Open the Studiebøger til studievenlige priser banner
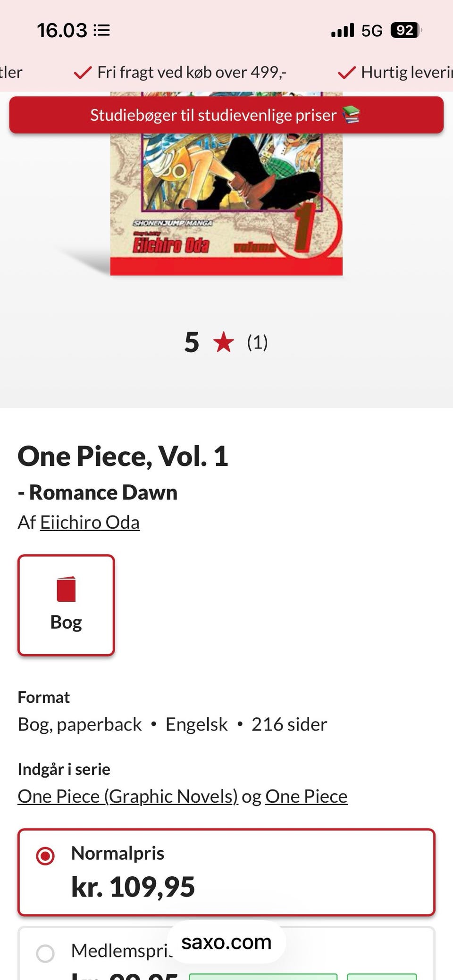Image resolution: width=453 pixels, height=980 pixels. click(212, 115)
